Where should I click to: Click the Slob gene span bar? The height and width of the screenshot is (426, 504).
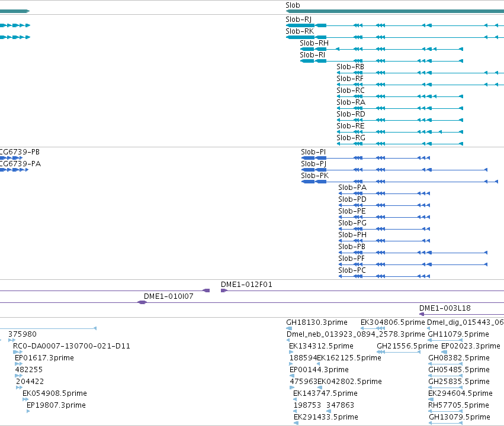coord(394,11)
